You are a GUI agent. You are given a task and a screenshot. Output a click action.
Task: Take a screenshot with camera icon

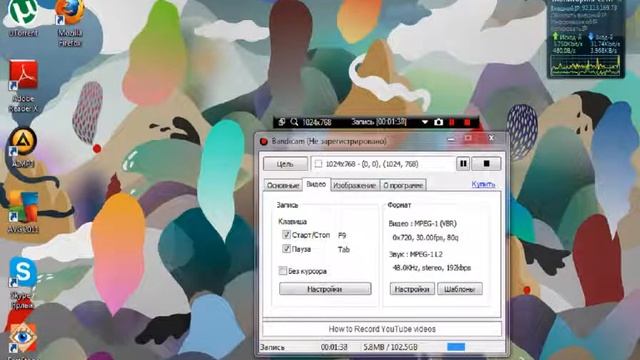click(438, 122)
